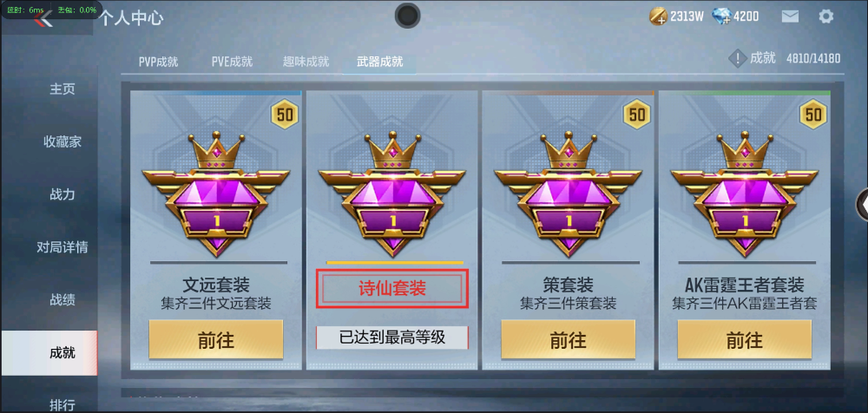Viewport: 868px width, 413px height.
Task: Click 前往 button under 策套装
Action: click(568, 339)
